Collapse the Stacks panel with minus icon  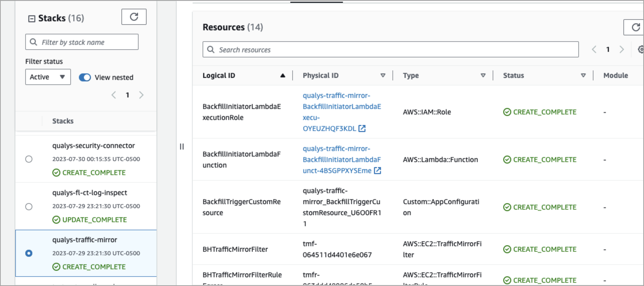[x=32, y=19]
